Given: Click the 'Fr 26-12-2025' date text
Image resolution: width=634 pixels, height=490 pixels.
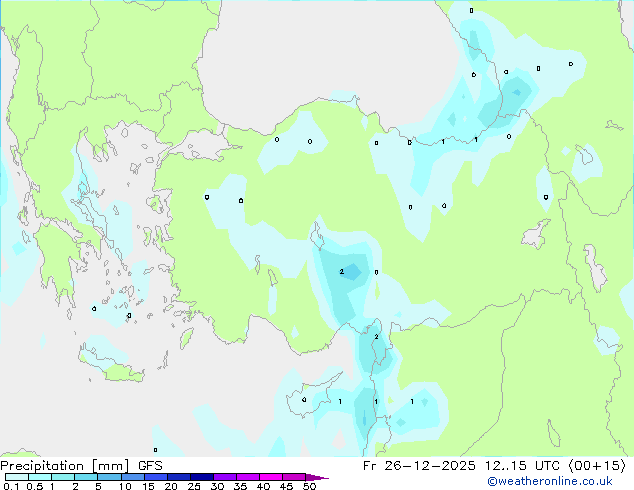Looking at the screenshot, I should (419, 466).
